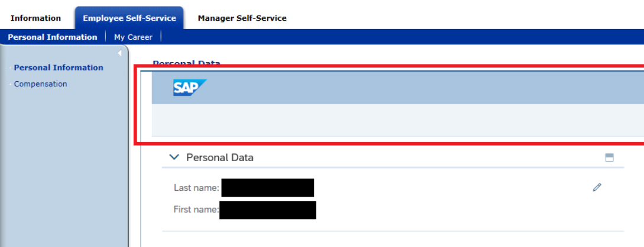Click the partially hidden Personal Data page heading

[x=186, y=63]
